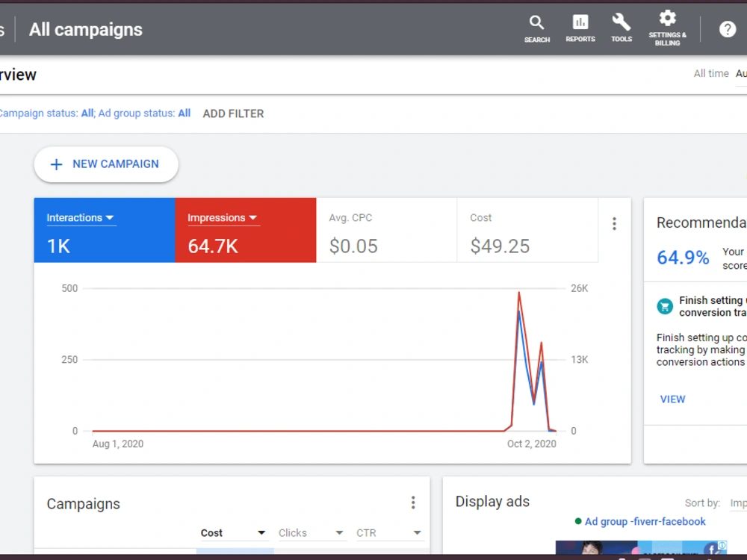Open the Reports icon
This screenshot has width=747, height=560.
[580, 28]
